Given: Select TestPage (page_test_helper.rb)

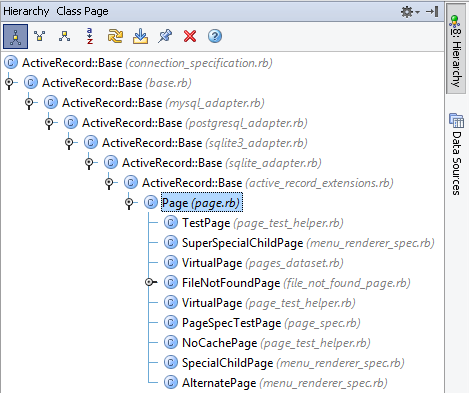Looking at the screenshot, I should [254, 223].
